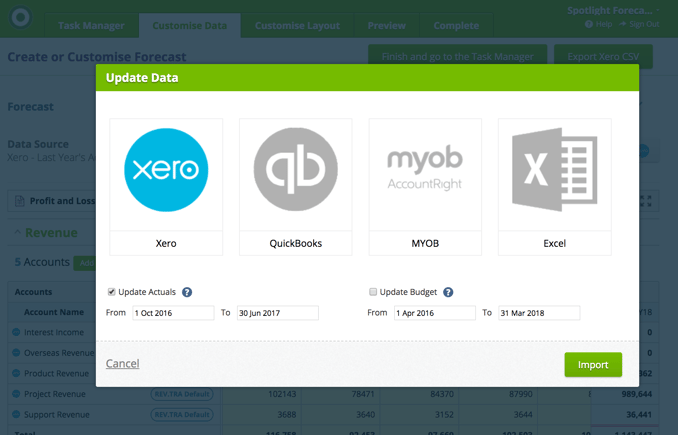
Task: Click the blue icon beside Interest Income
Action: (16, 332)
